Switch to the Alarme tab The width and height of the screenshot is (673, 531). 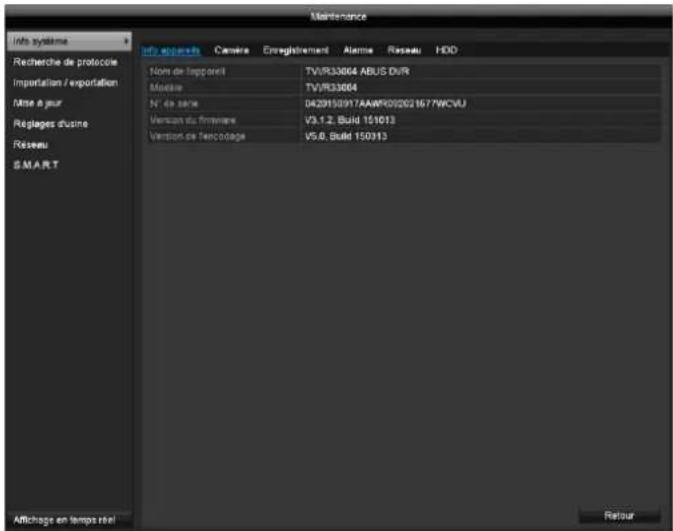358,51
